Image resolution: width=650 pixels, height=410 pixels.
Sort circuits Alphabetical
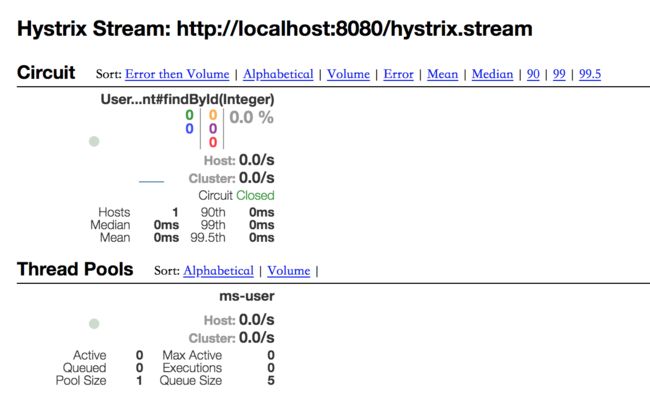(278, 74)
